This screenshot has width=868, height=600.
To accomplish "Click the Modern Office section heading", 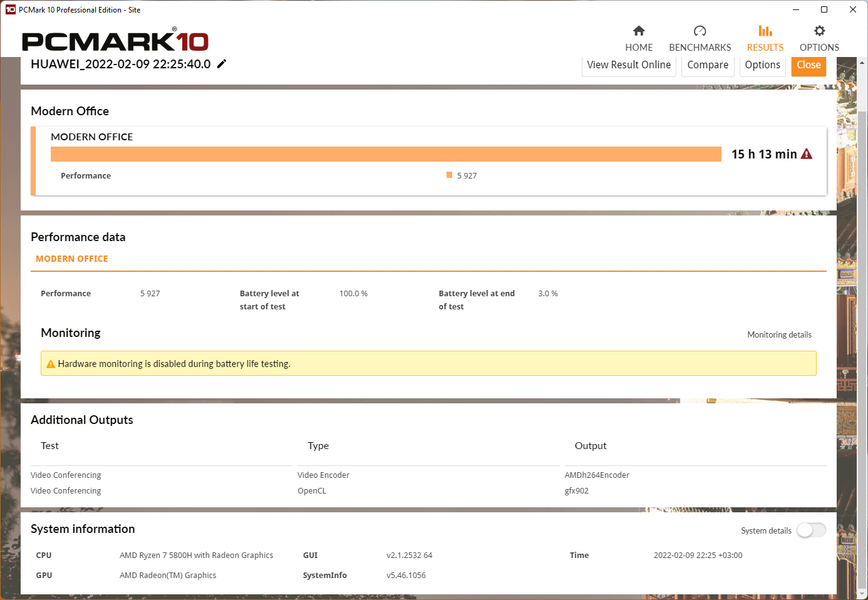I will [x=70, y=111].
